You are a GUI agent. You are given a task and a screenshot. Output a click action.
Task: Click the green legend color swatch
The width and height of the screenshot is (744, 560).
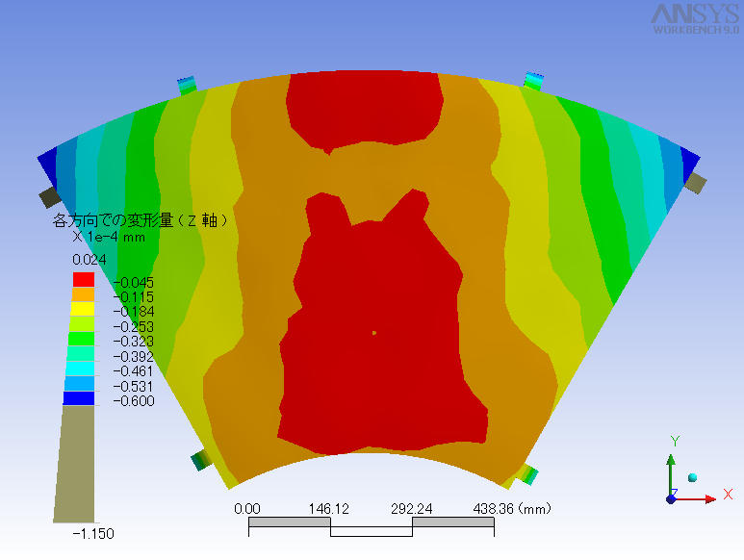click(x=81, y=339)
